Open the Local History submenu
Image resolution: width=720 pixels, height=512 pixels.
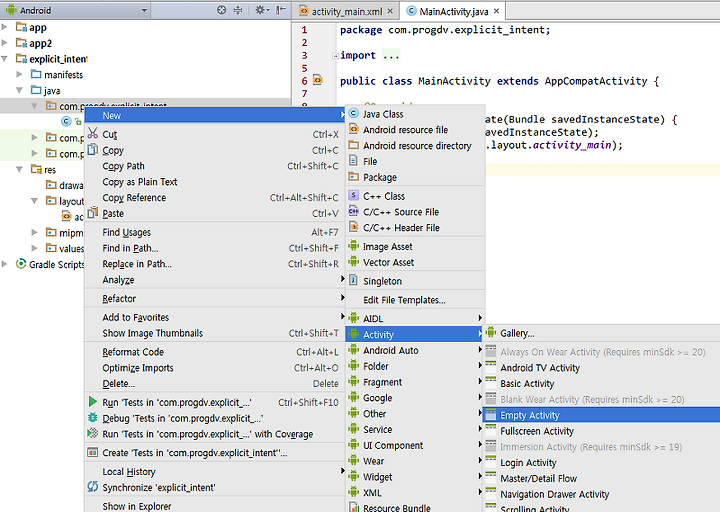[215, 472]
